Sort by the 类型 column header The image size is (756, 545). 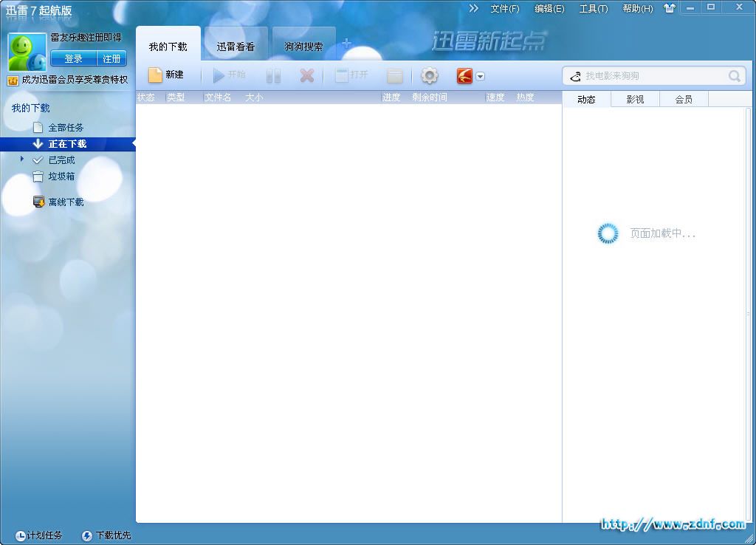click(x=176, y=97)
